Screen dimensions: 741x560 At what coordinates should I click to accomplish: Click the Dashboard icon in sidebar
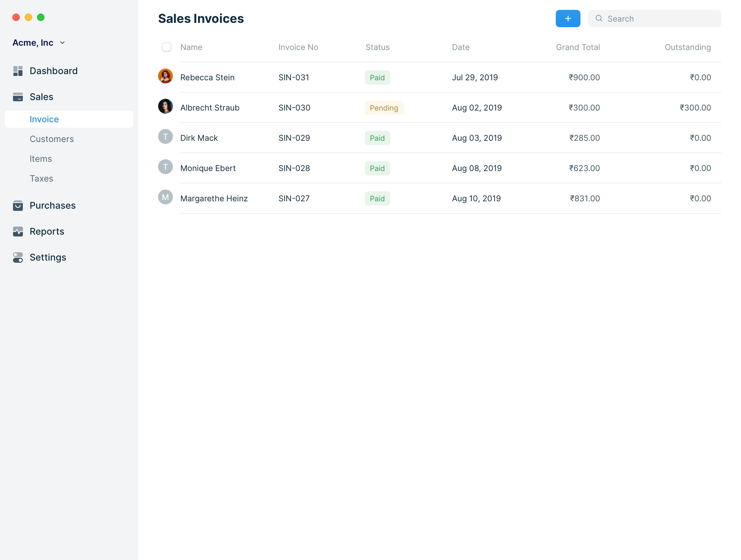pyautogui.click(x=18, y=71)
